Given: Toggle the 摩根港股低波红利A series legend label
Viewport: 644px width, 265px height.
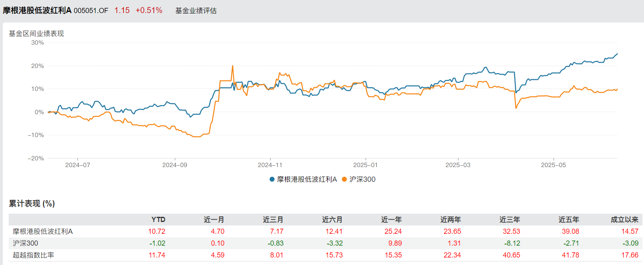Looking at the screenshot, I should tap(307, 179).
